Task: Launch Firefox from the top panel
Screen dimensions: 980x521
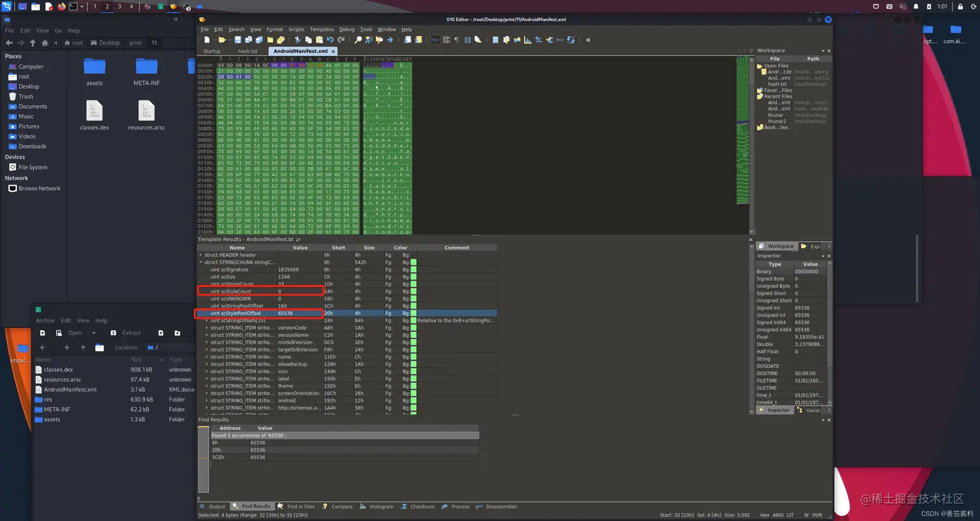Action: [x=62, y=6]
